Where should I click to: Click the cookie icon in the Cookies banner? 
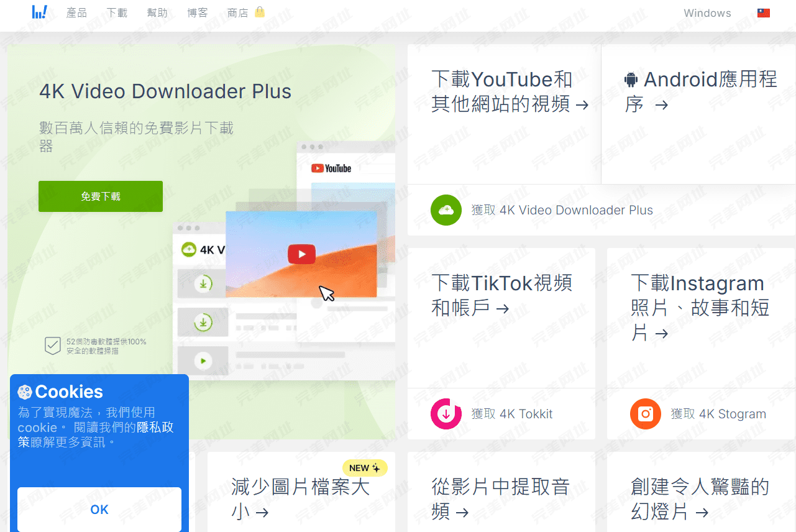(25, 392)
